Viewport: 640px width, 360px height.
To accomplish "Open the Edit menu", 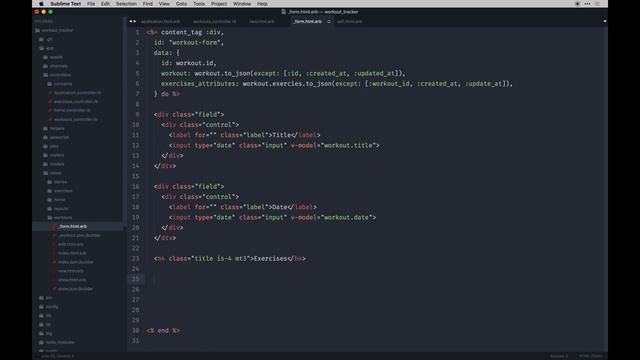I will [105, 4].
